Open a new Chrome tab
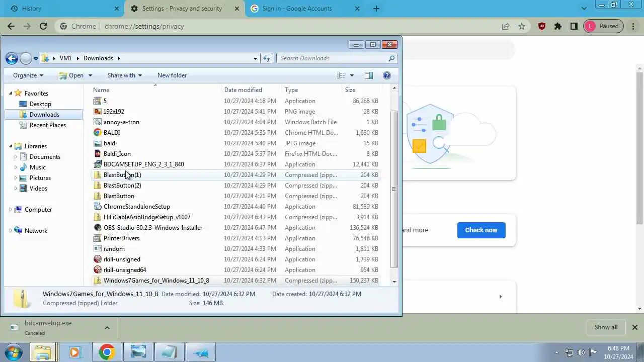Screen dimensions: 644x362 [376, 9]
